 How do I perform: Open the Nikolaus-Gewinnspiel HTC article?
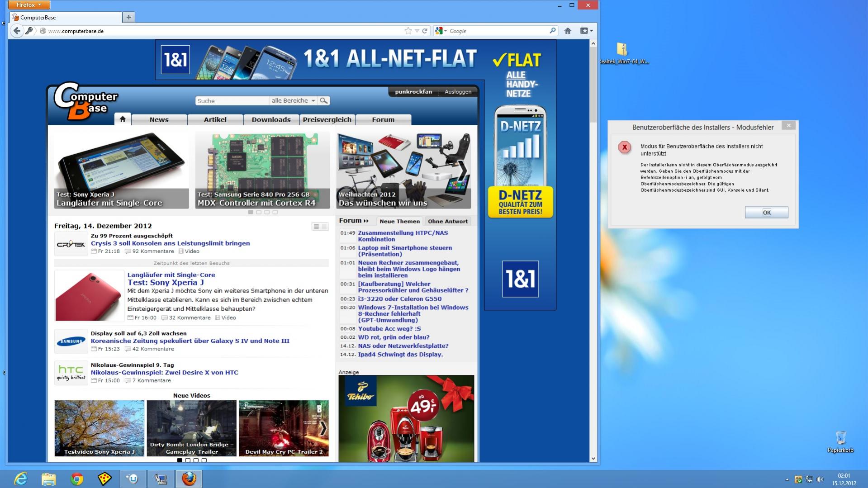click(x=164, y=373)
